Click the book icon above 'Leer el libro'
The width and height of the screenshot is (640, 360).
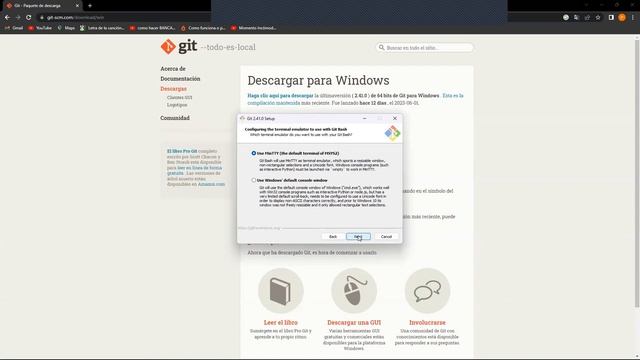click(281, 291)
